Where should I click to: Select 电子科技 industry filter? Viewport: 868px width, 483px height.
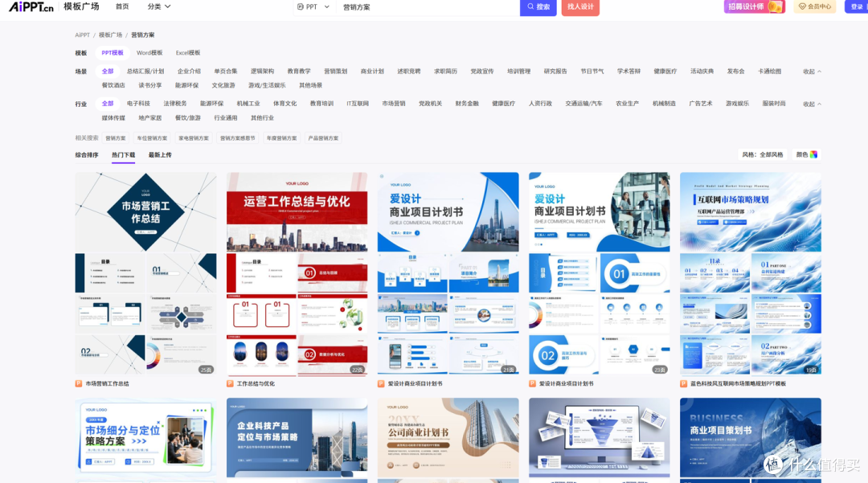click(138, 104)
